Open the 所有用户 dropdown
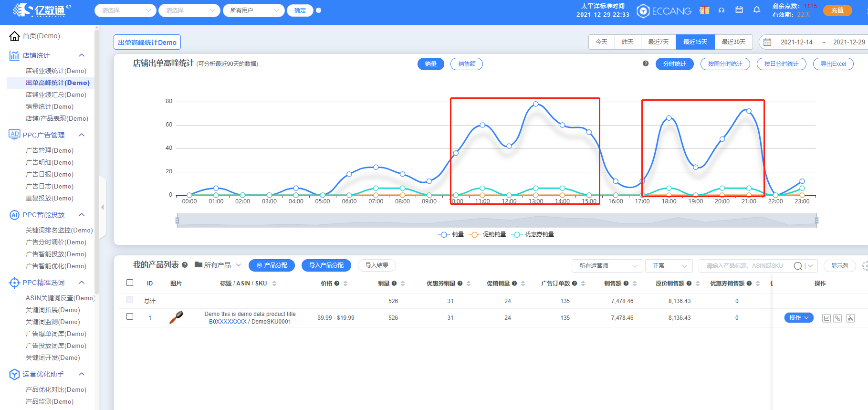Screen dimensions: 868x410 point(254,11)
